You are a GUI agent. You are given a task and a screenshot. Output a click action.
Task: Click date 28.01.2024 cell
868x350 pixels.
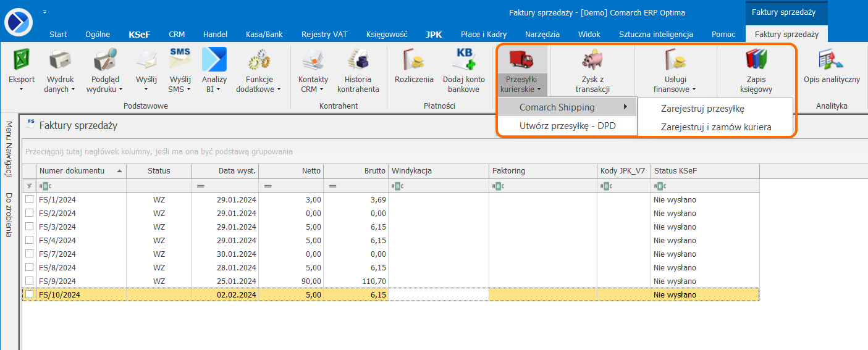tap(224, 267)
